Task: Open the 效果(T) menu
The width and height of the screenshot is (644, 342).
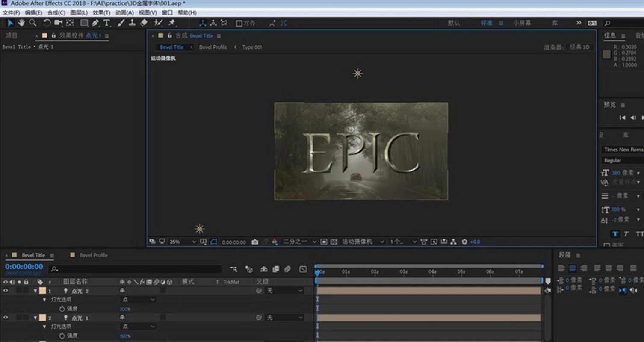Action: point(101,13)
